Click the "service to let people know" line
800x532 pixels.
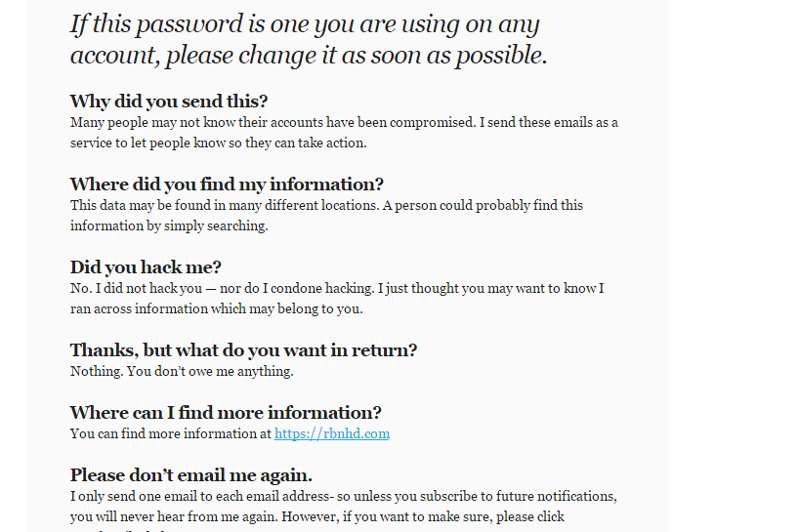pyautogui.click(x=219, y=143)
